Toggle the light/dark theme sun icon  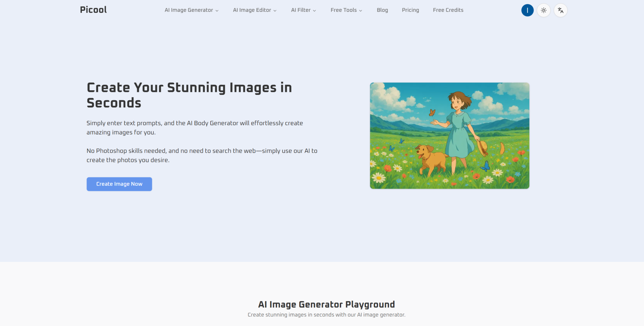pyautogui.click(x=544, y=10)
